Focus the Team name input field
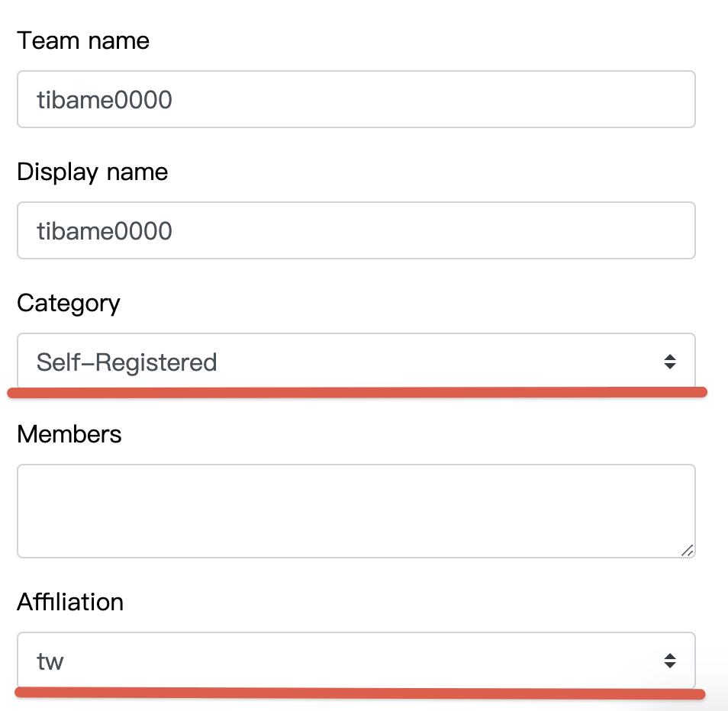728x711 pixels. pyautogui.click(x=356, y=99)
